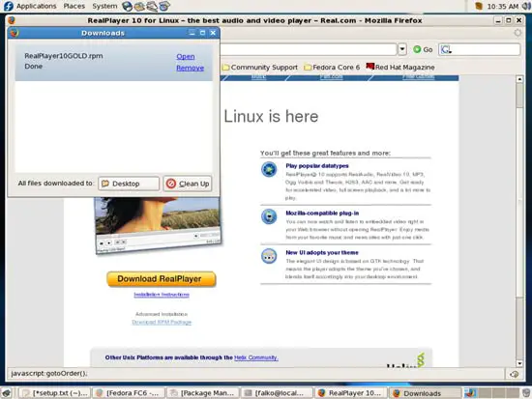Screen dimensions: 532x399
Task: Click the RealPlayer screenshot preview image
Action: click(158, 225)
